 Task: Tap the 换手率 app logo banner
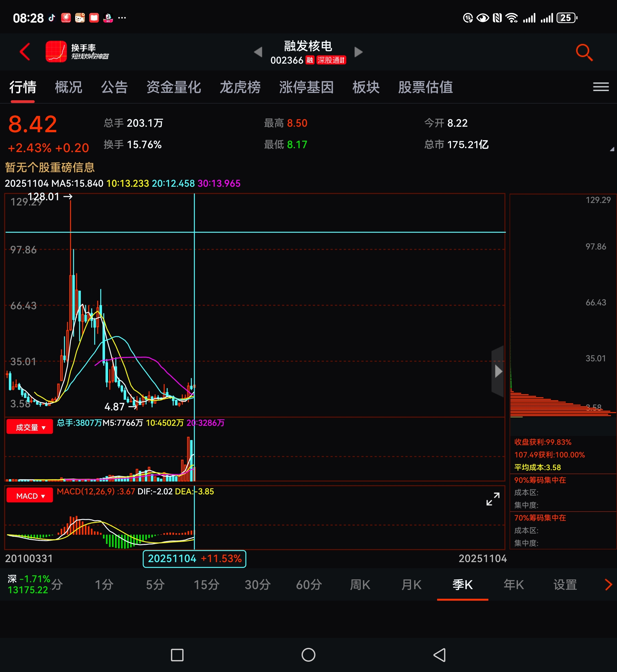click(x=77, y=52)
